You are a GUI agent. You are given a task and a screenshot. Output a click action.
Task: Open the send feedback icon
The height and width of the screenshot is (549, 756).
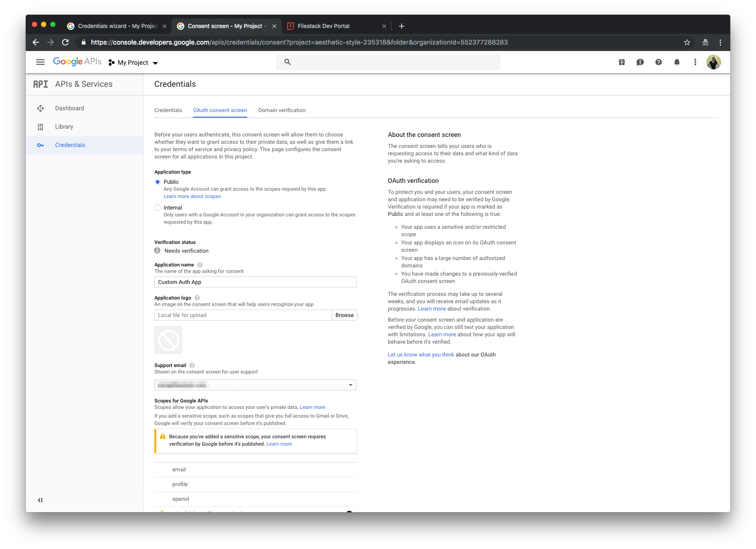tap(640, 62)
